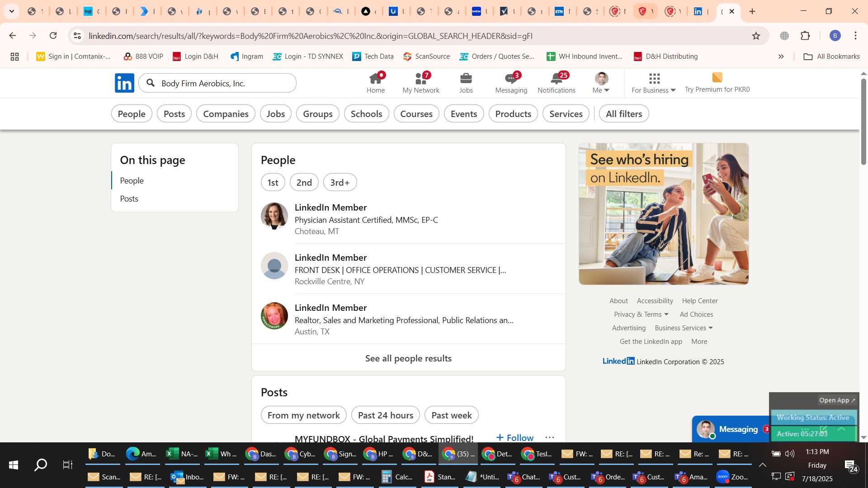The image size is (868, 488).
Task: Filter results by Posts
Action: [174, 114]
